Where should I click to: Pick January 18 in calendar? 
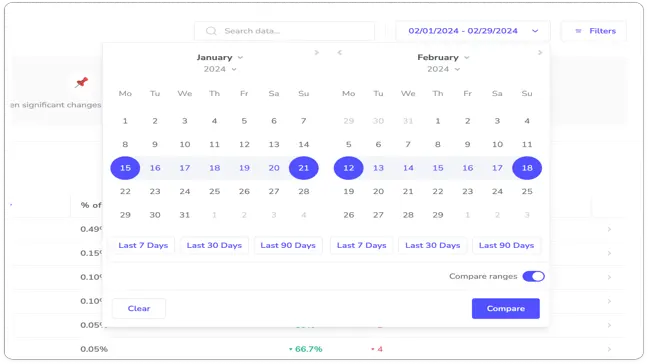click(x=214, y=168)
